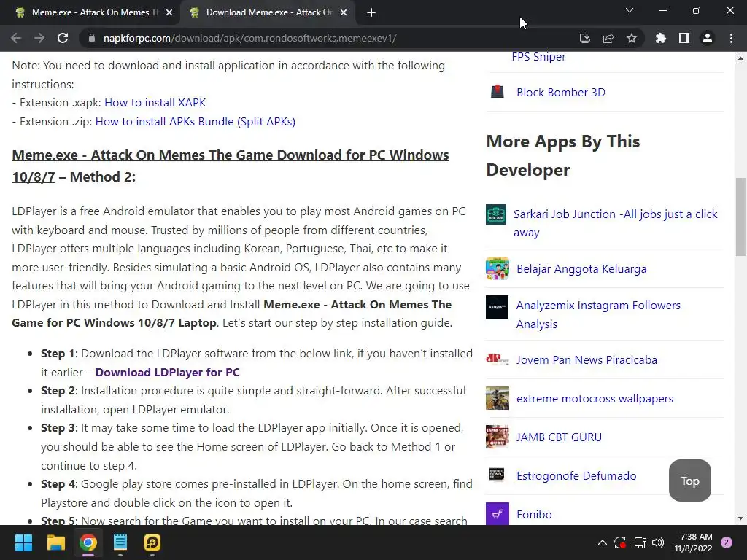This screenshot has height=560, width=747.
Task: Click the page vertical scrollbar thumb
Action: [740, 217]
